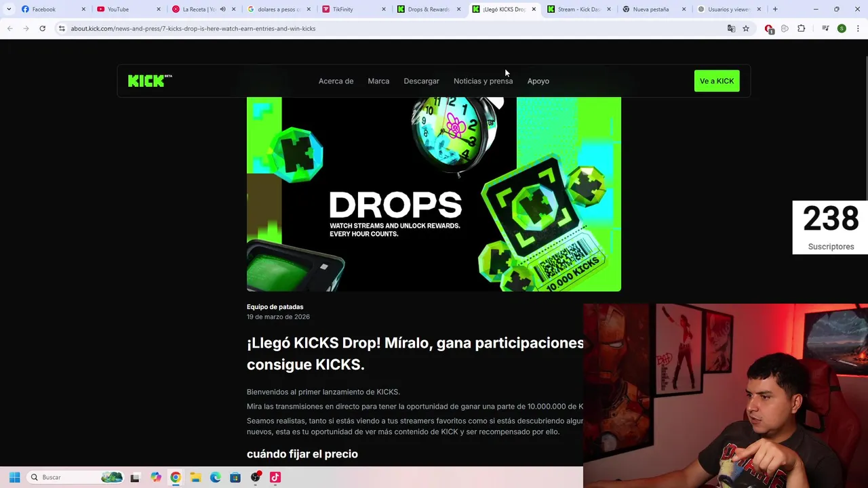Click the green Ve a KICK button

[x=717, y=81]
